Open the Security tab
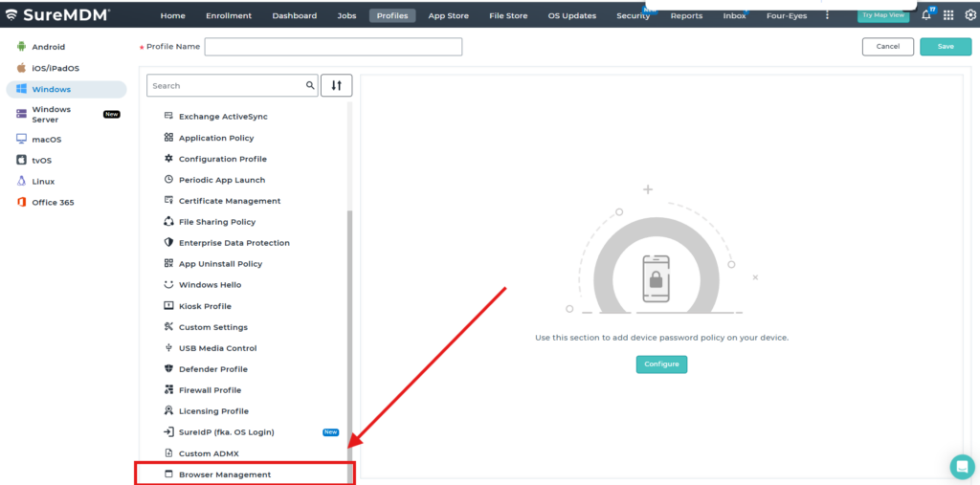The height and width of the screenshot is (485, 980). (x=634, y=15)
